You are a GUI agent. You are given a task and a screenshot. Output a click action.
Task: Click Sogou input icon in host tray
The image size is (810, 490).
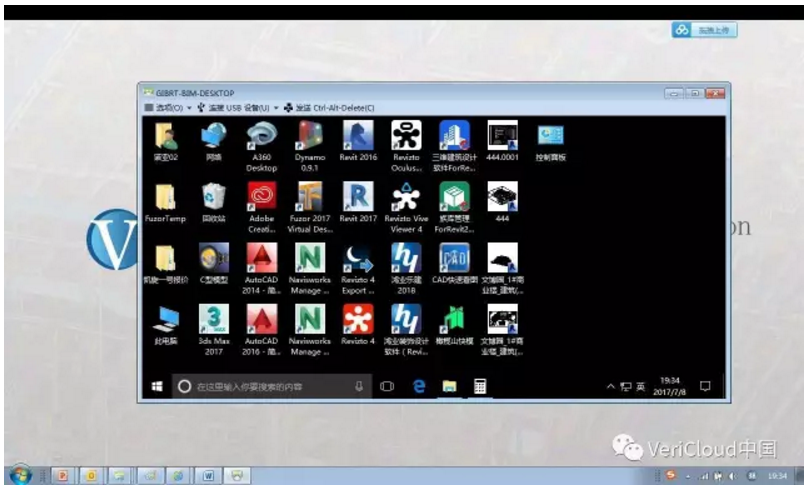tap(671, 475)
